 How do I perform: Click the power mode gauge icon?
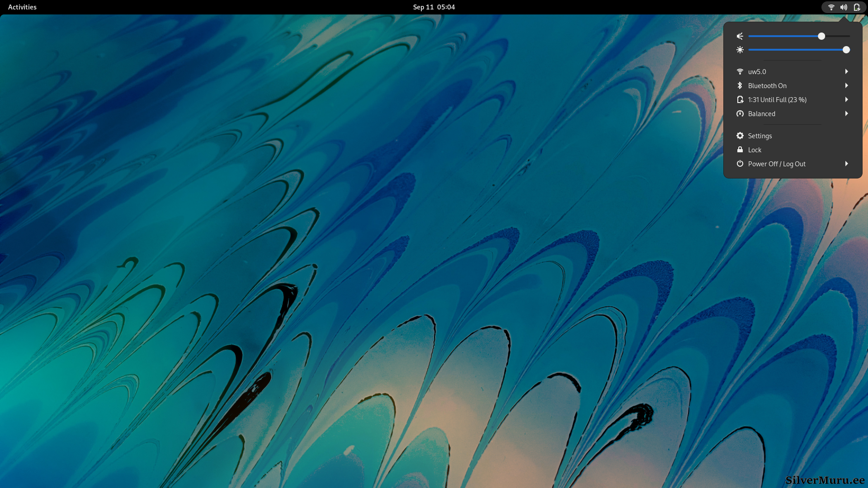pos(740,113)
